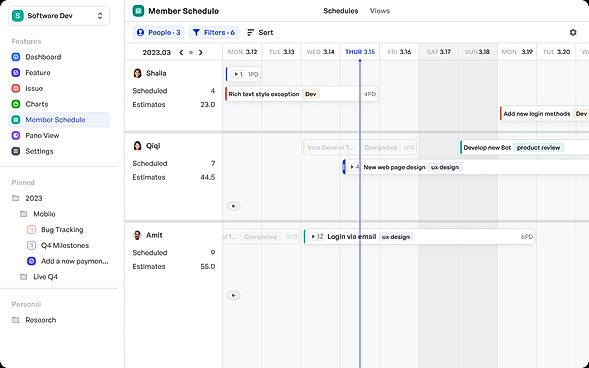589x368 pixels.
Task: Click the Software Dev logo icon
Action: pyautogui.click(x=18, y=16)
